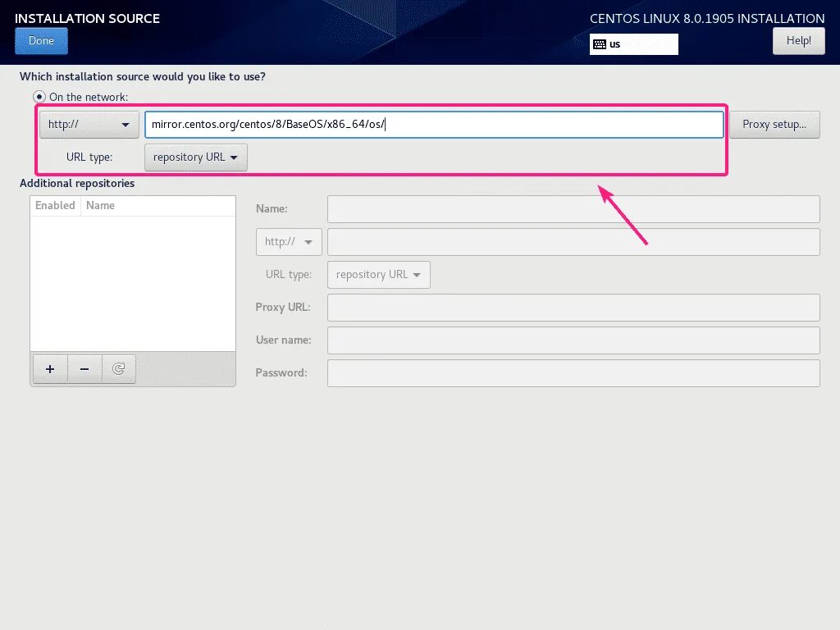840x630 pixels.
Task: Click the Proxy URL input field
Action: point(573,308)
